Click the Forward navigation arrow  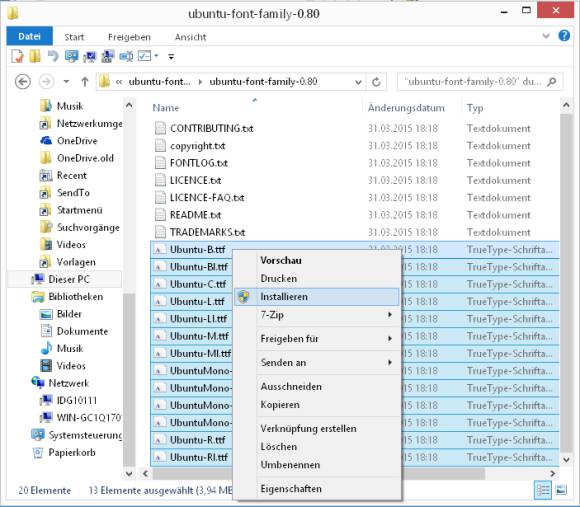(46, 81)
